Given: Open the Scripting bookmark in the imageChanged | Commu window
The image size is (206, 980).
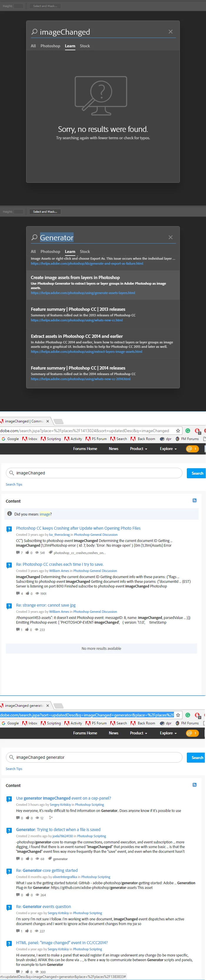Looking at the screenshot, I should (x=51, y=439).
